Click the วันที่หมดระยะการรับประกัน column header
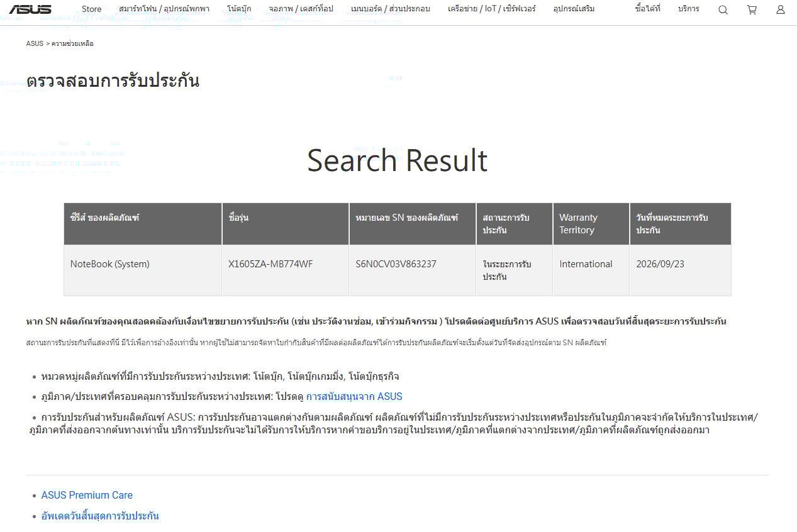 click(681, 224)
